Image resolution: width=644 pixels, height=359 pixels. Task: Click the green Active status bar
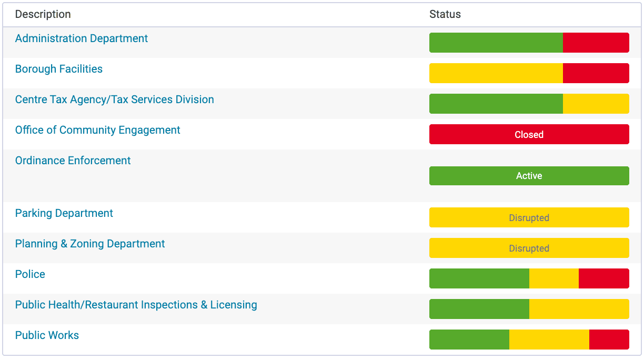[529, 176]
